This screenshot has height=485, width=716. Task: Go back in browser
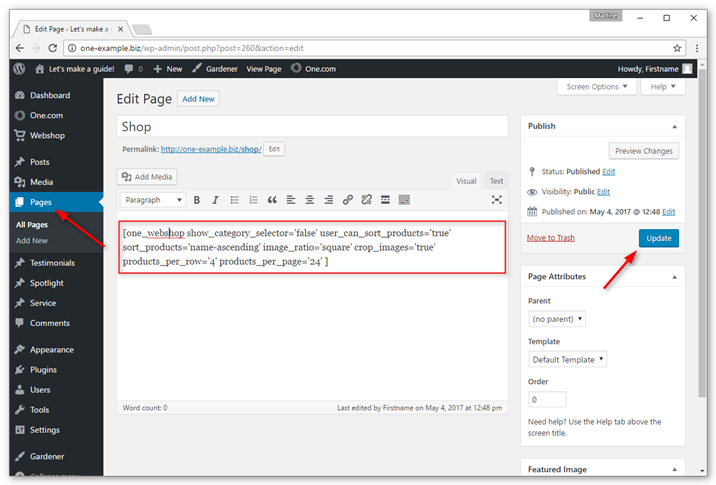pos(20,48)
